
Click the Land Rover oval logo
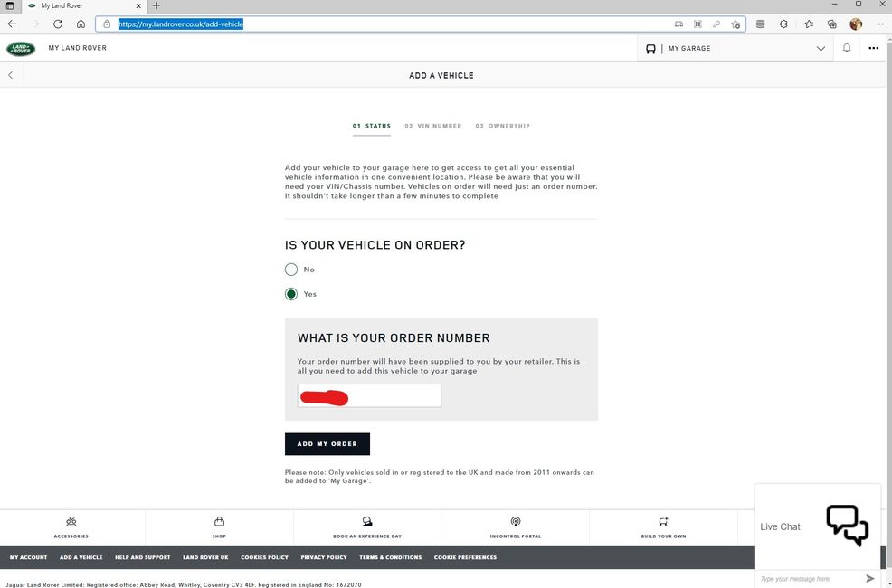[x=21, y=49]
